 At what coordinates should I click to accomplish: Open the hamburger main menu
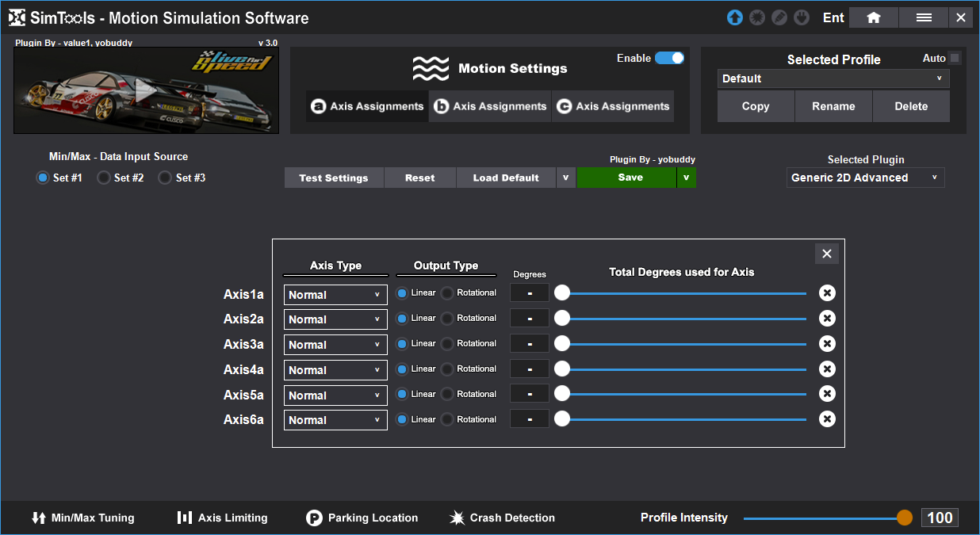pos(924,17)
